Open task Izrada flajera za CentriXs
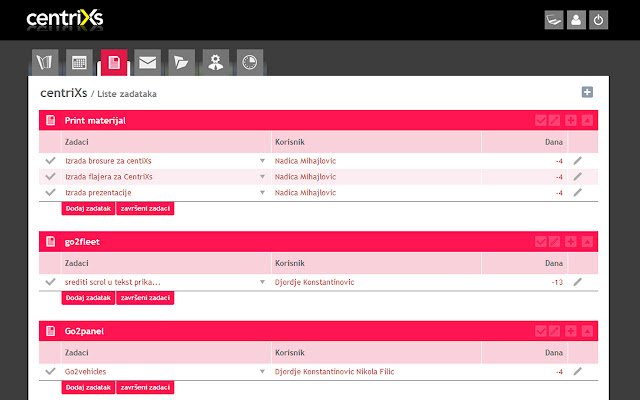The image size is (640, 400). coord(109,177)
